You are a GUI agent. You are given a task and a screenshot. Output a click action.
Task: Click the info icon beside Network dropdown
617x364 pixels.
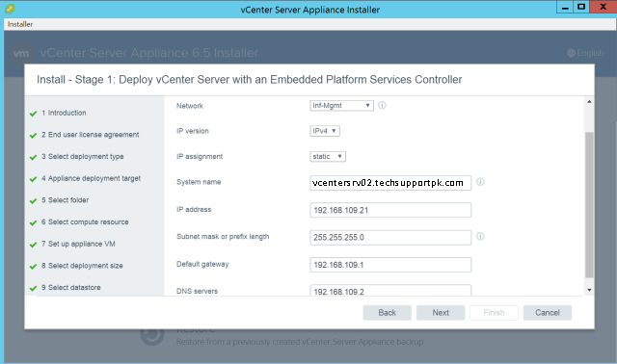point(382,105)
